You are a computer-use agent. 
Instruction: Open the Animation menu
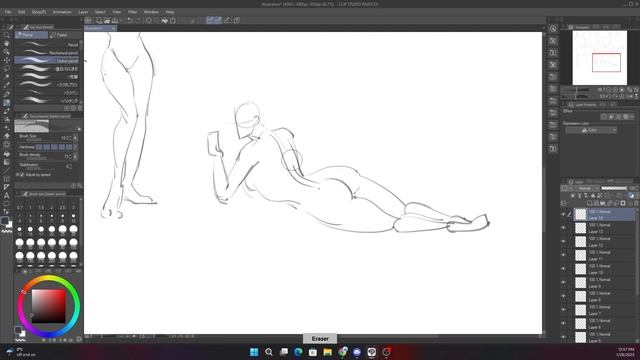[62, 12]
